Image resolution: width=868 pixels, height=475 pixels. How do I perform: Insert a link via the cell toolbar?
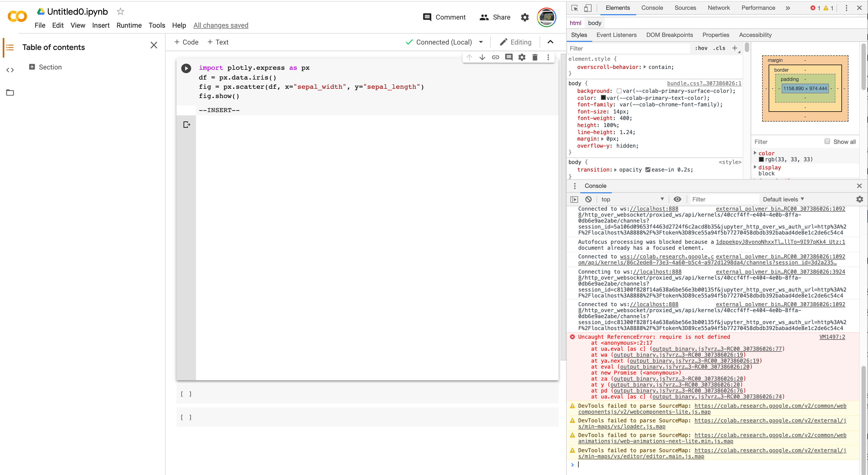(x=495, y=57)
